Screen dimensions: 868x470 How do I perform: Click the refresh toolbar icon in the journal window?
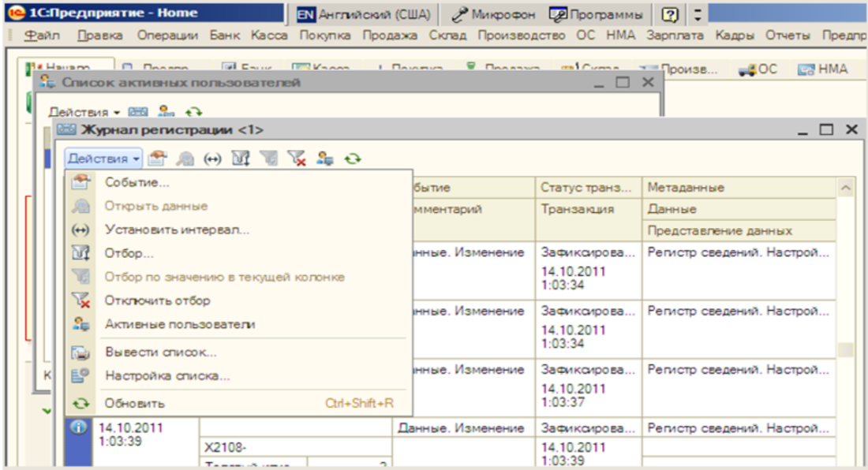click(353, 159)
